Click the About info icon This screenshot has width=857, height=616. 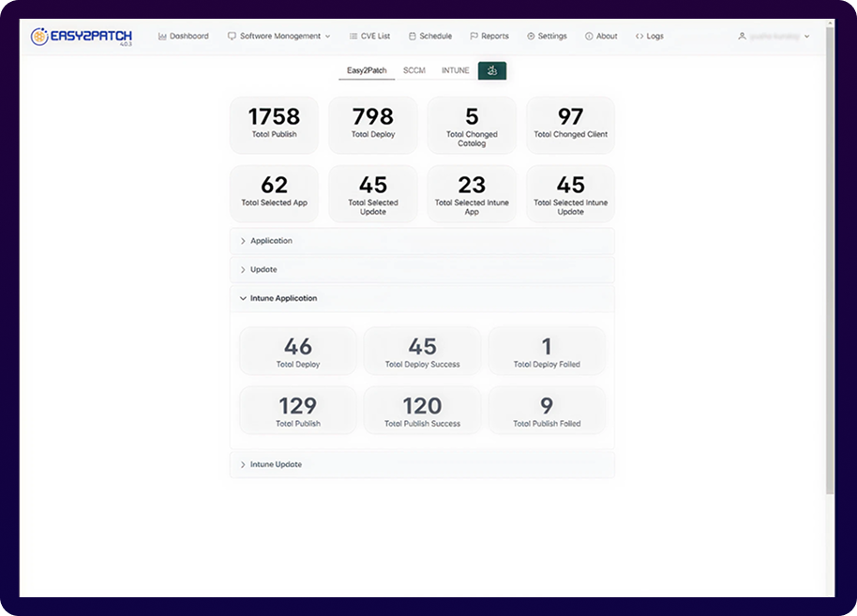589,37
